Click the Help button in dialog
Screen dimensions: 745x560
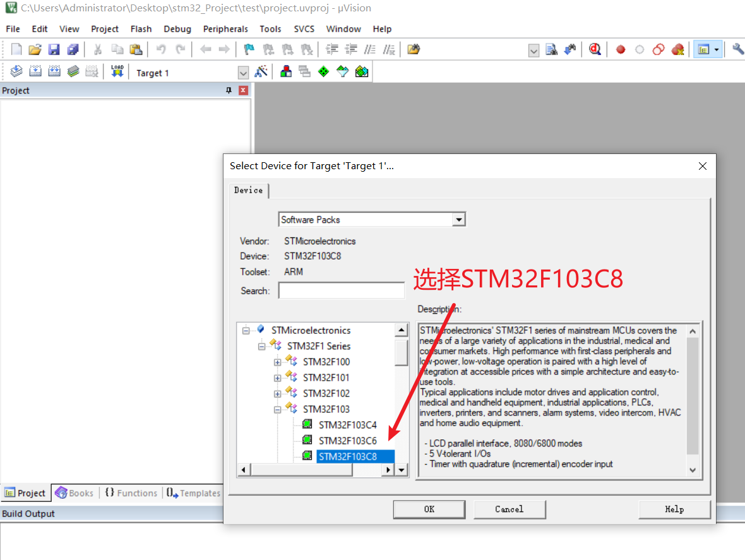tap(674, 509)
